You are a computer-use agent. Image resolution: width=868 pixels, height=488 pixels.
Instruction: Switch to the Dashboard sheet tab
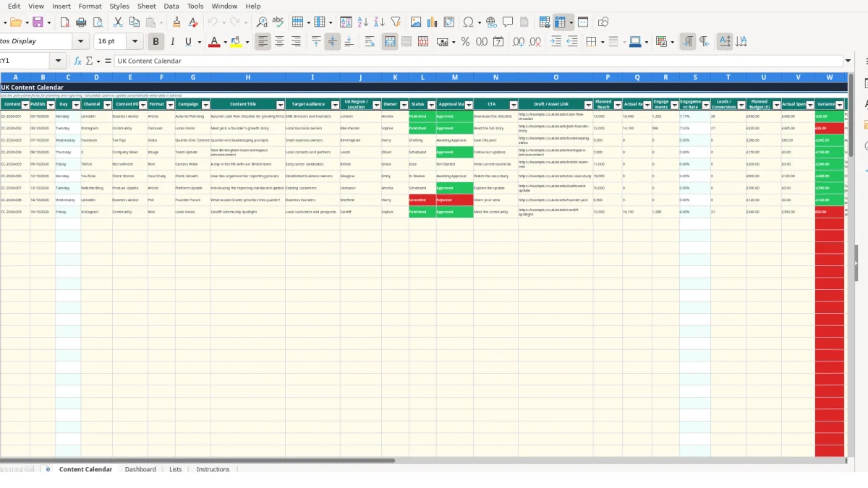tap(140, 469)
